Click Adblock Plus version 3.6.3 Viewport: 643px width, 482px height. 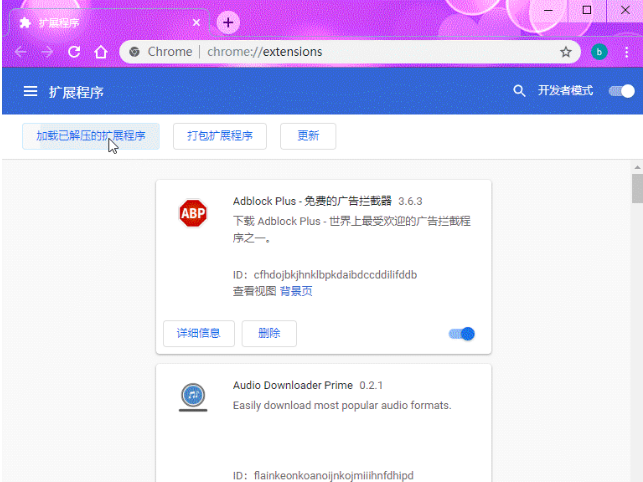410,201
